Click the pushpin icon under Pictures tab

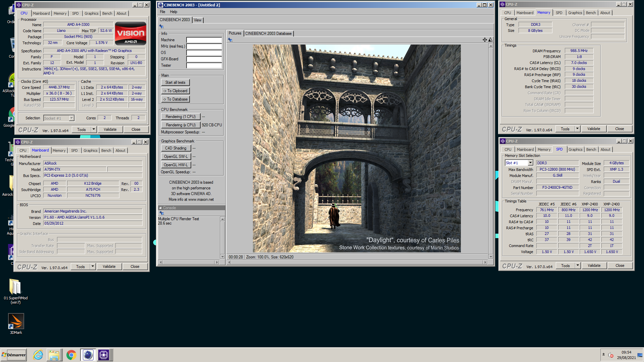click(230, 40)
